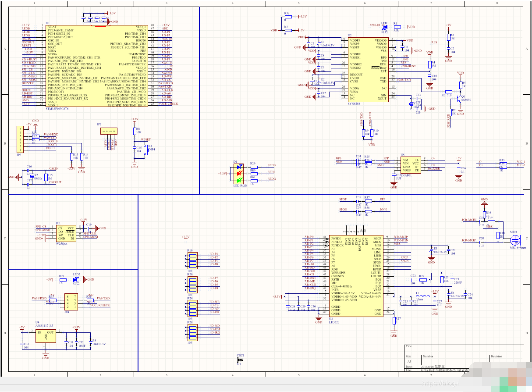Click resistor R3 1M under +5V

coord(448,37)
